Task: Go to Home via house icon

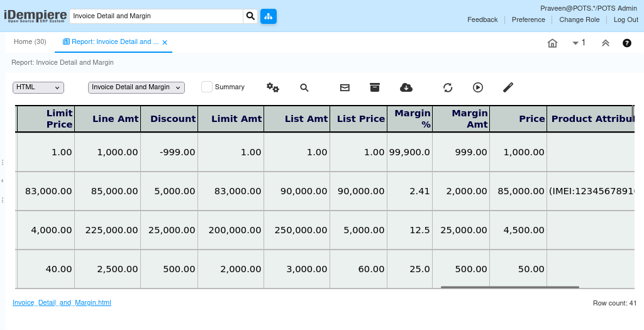Action: tap(552, 43)
